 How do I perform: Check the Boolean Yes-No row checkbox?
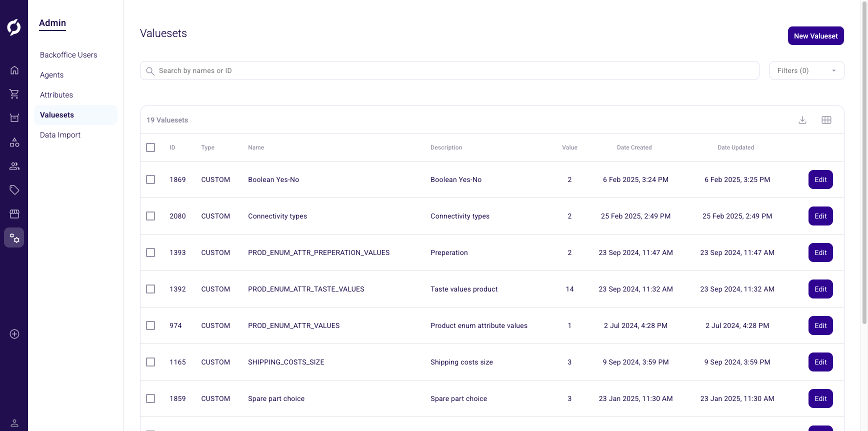click(x=150, y=179)
